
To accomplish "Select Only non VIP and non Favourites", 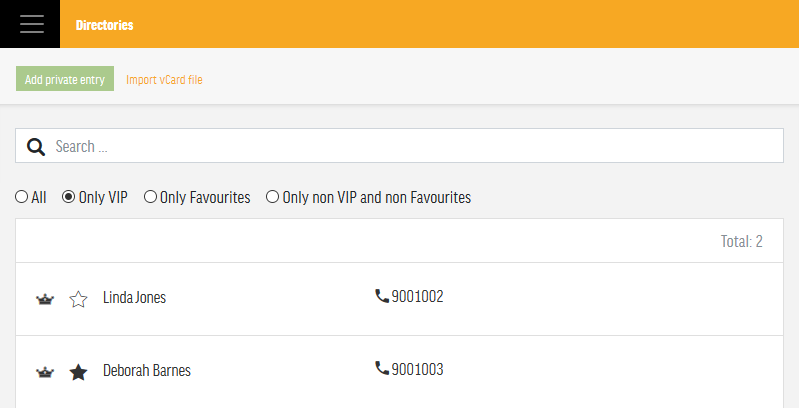I will (x=273, y=197).
